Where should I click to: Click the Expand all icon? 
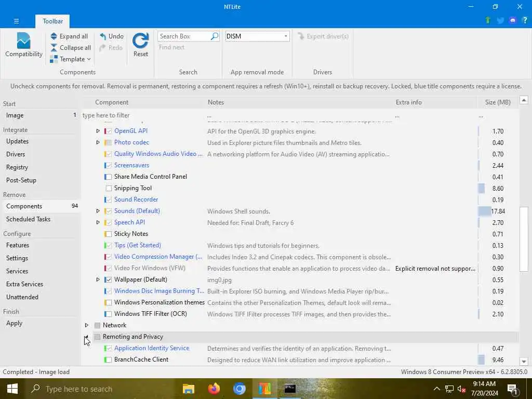(x=54, y=36)
